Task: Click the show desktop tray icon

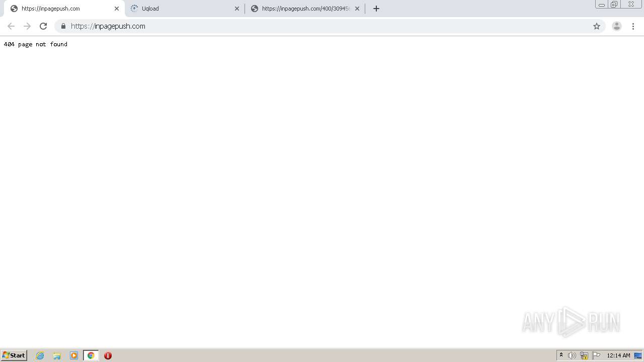Action: pyautogui.click(x=638, y=355)
